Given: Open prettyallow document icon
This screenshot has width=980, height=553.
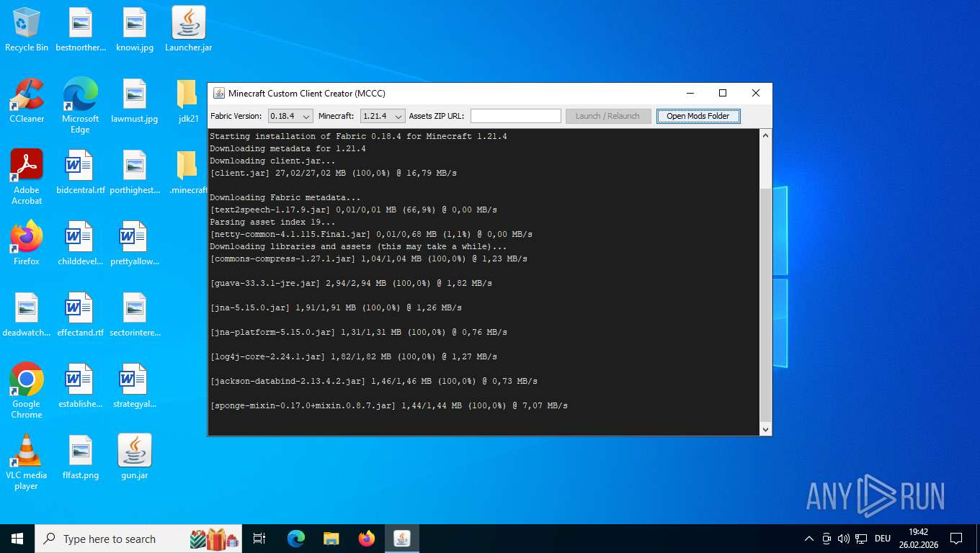Looking at the screenshot, I should (135, 243).
